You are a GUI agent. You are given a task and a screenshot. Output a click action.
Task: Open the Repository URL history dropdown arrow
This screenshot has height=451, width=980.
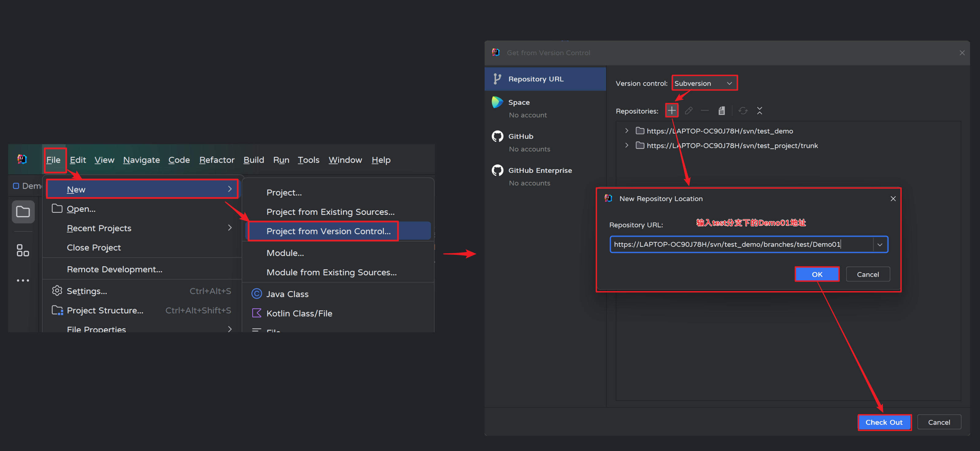pos(880,245)
